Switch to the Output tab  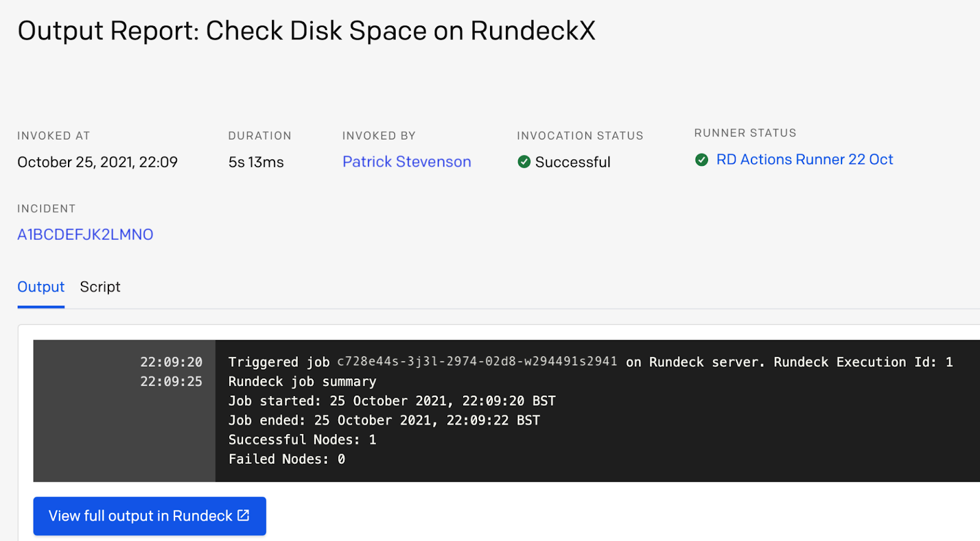pyautogui.click(x=41, y=286)
